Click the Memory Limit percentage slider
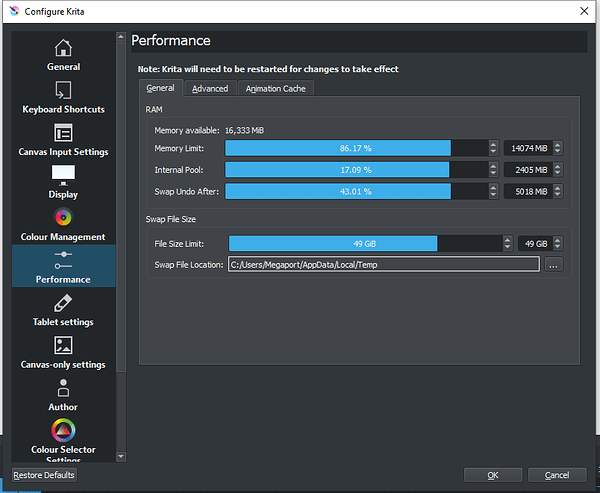The width and height of the screenshot is (600, 493). pos(356,148)
